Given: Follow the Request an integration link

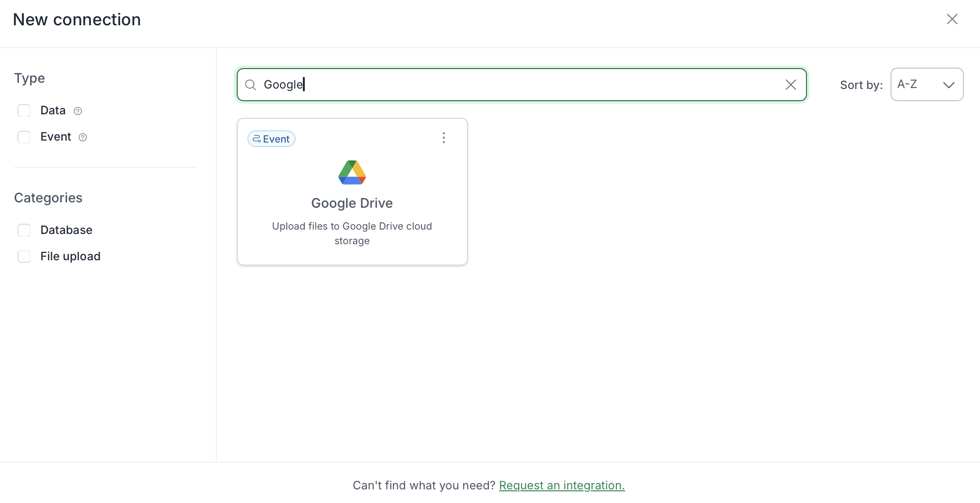Looking at the screenshot, I should pos(561,485).
